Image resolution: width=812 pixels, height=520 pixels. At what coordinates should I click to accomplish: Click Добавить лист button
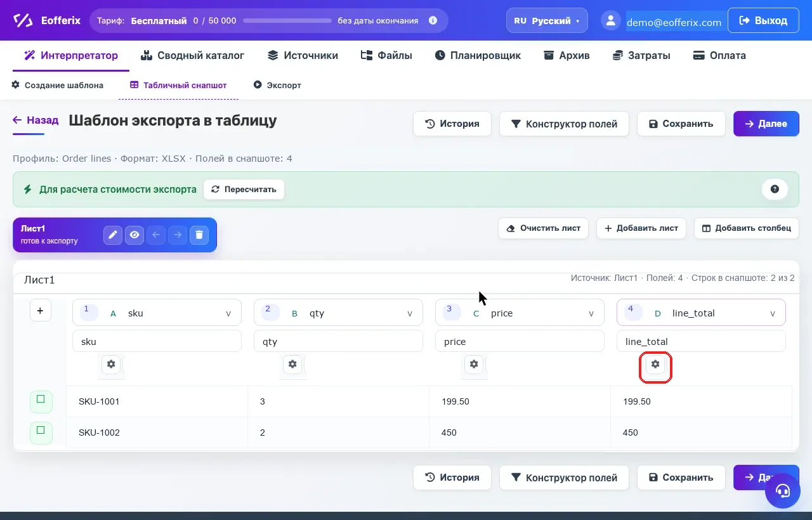pyautogui.click(x=641, y=228)
